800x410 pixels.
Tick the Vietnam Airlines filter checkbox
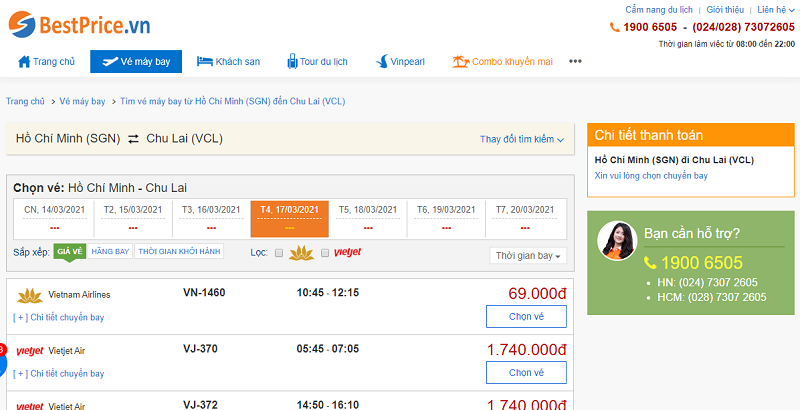coord(279,252)
